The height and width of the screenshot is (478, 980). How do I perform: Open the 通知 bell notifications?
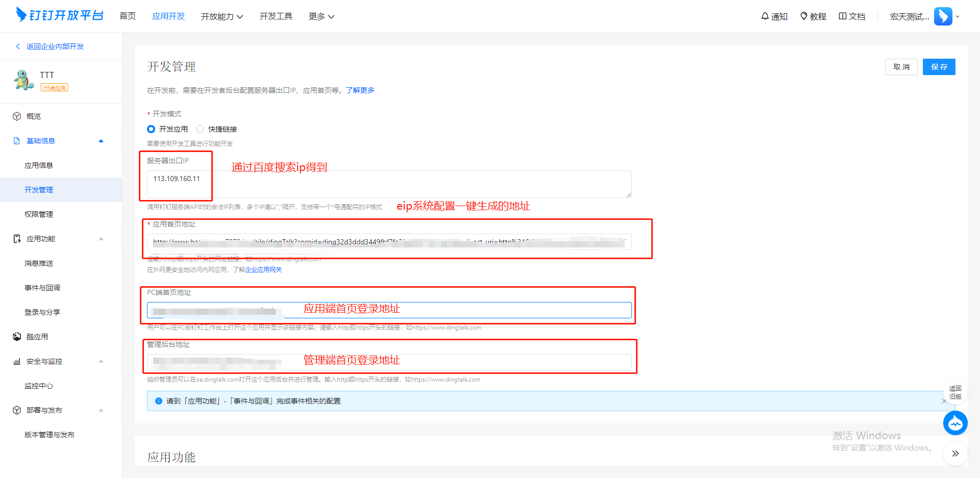774,16
